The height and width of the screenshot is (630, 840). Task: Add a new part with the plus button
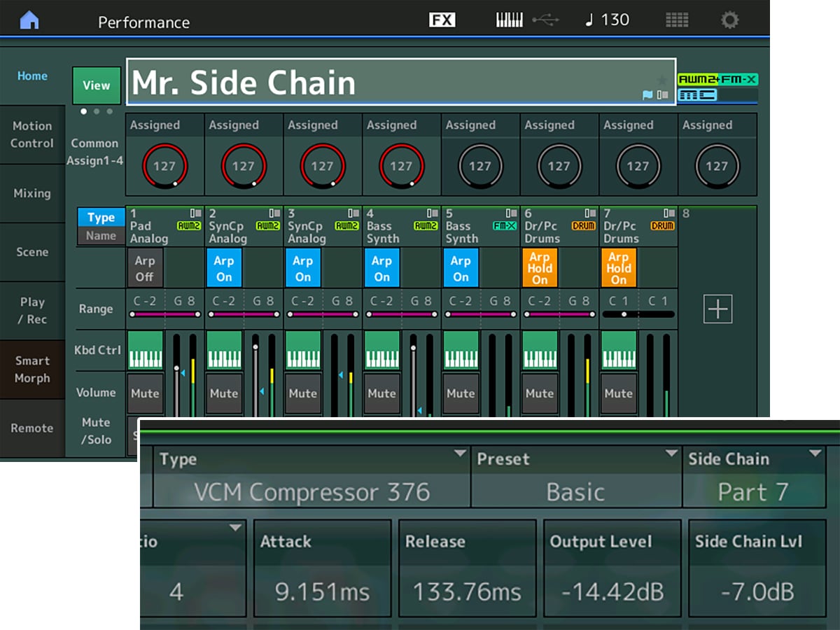[716, 308]
